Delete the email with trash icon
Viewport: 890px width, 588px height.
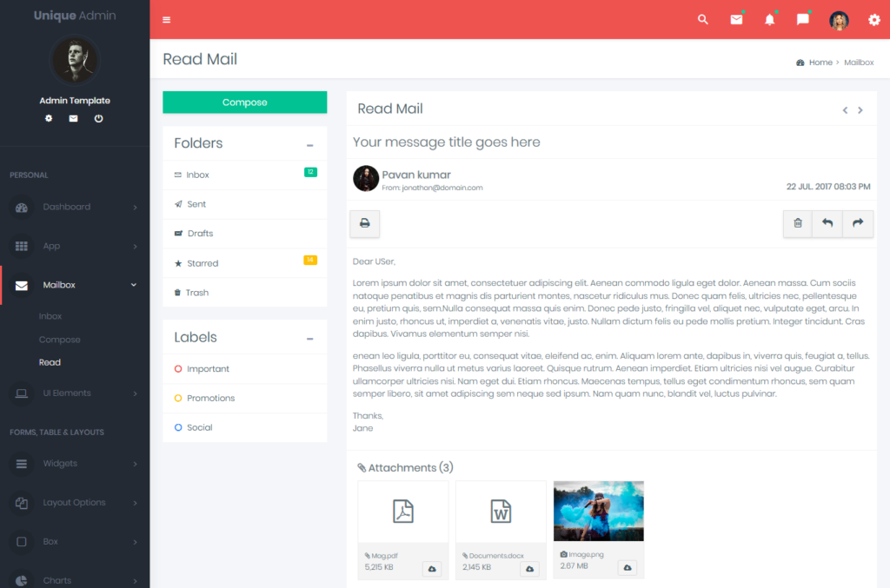point(798,223)
